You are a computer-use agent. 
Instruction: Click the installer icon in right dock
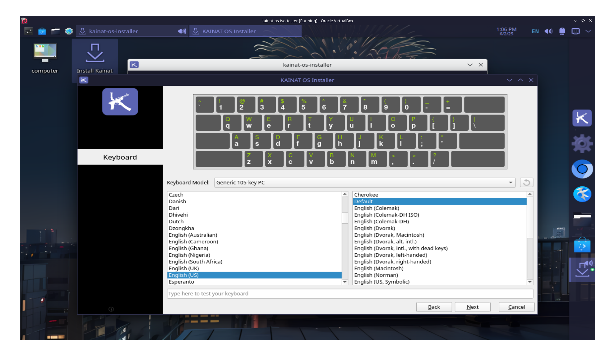click(582, 269)
